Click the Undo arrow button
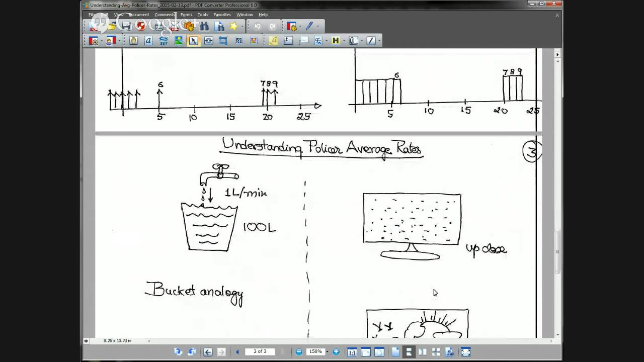This screenshot has width=644, height=362. [258, 26]
